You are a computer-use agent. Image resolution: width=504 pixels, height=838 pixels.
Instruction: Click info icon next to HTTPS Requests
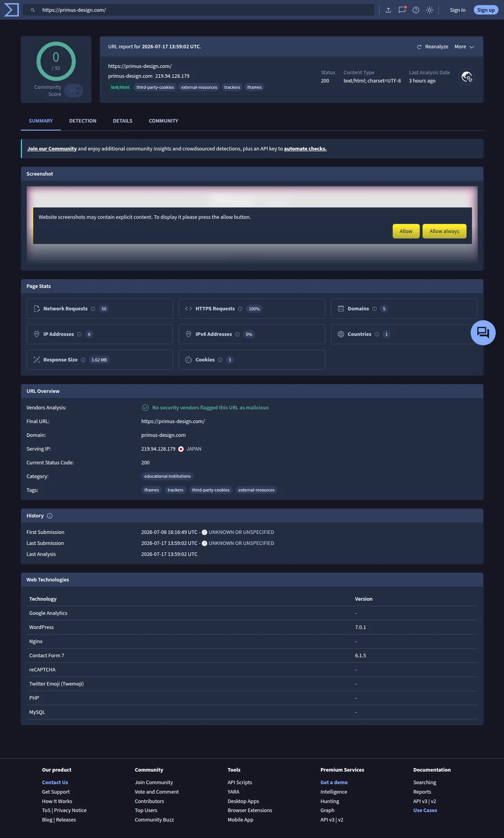(240, 309)
